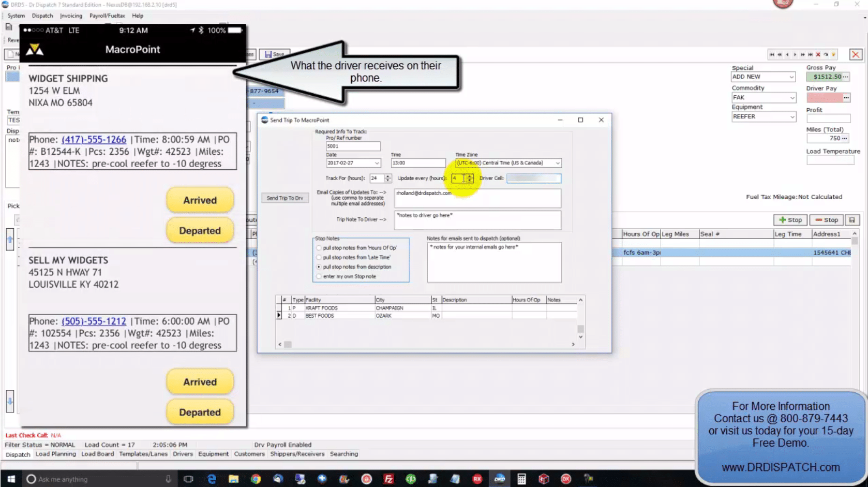Click the Trip Note To Driver text box
The image size is (868, 487).
click(x=477, y=220)
